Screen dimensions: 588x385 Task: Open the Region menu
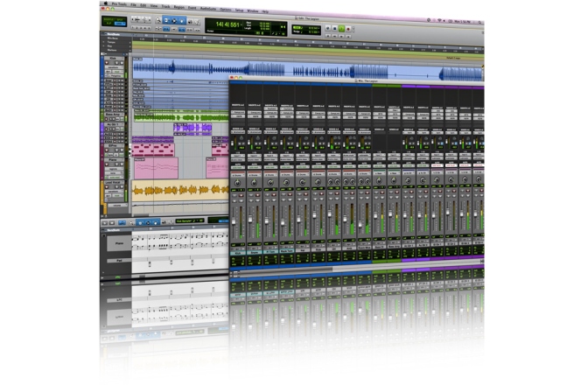click(x=178, y=7)
